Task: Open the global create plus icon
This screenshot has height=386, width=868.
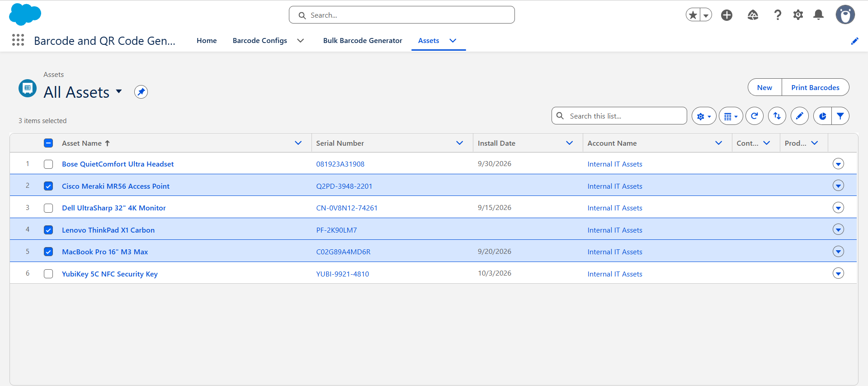Action: (x=726, y=15)
